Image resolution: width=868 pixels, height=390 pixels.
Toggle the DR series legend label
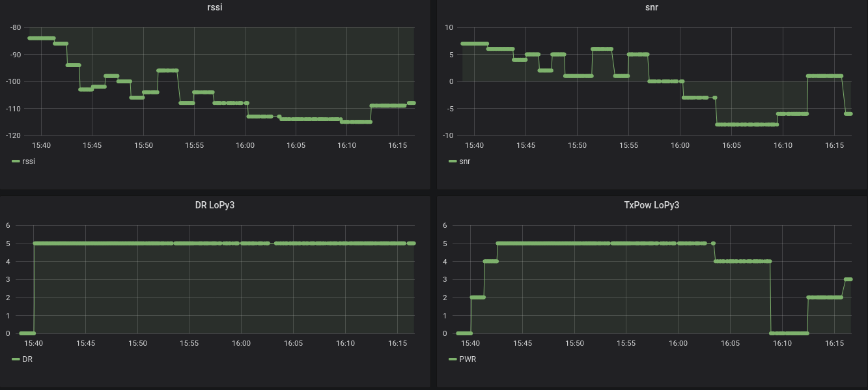tap(27, 359)
